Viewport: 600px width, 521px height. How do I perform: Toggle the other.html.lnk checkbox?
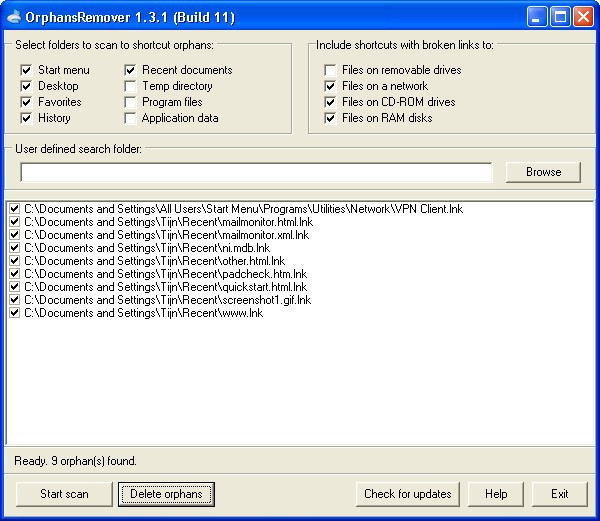[x=15, y=261]
